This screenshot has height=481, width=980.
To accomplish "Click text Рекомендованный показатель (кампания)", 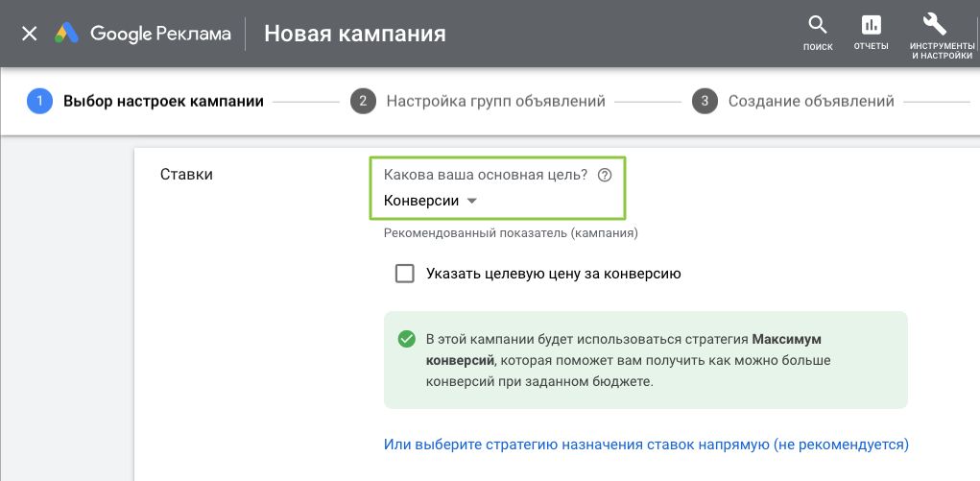I will click(511, 233).
